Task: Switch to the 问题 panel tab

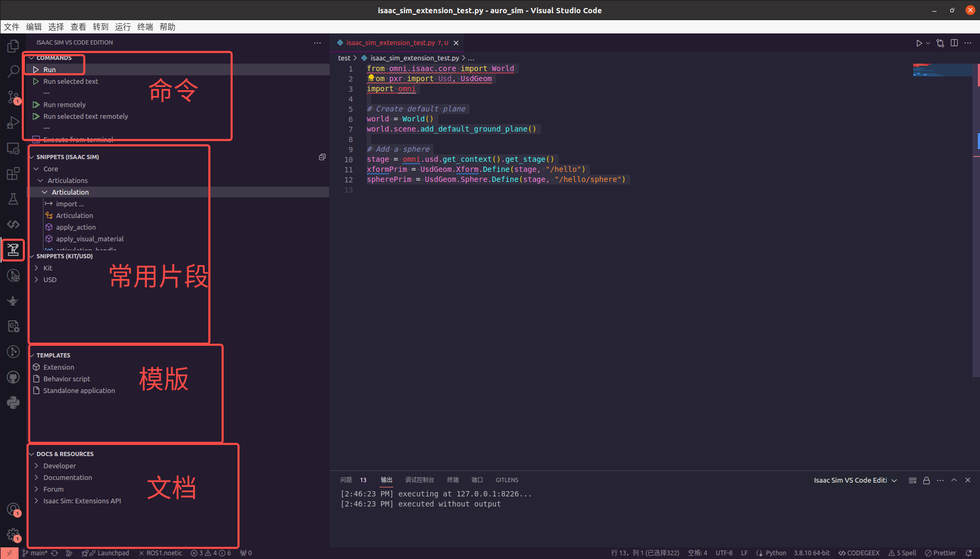Action: tap(346, 480)
